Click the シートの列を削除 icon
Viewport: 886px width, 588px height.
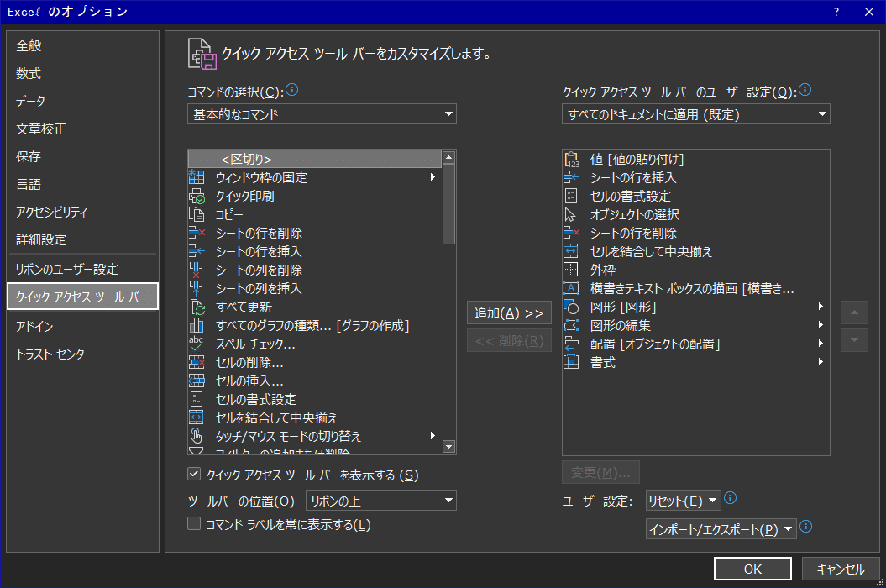pos(196,270)
